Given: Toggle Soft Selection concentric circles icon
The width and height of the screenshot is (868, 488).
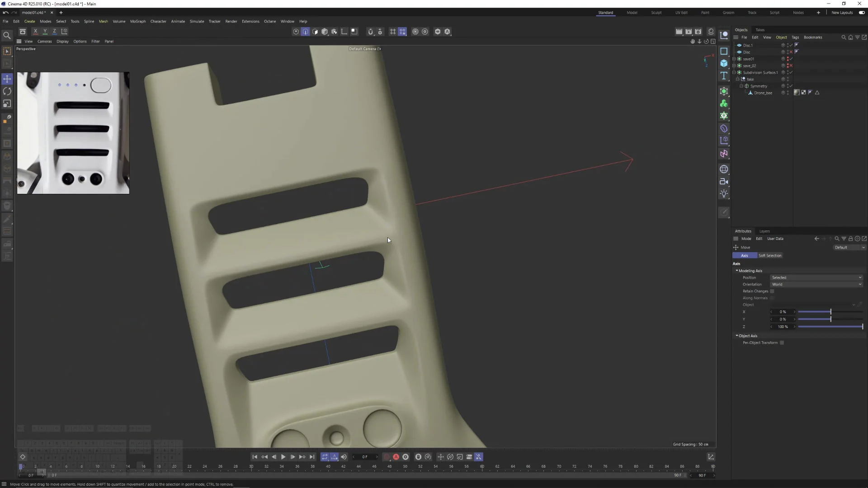Looking at the screenshot, I should tap(415, 32).
